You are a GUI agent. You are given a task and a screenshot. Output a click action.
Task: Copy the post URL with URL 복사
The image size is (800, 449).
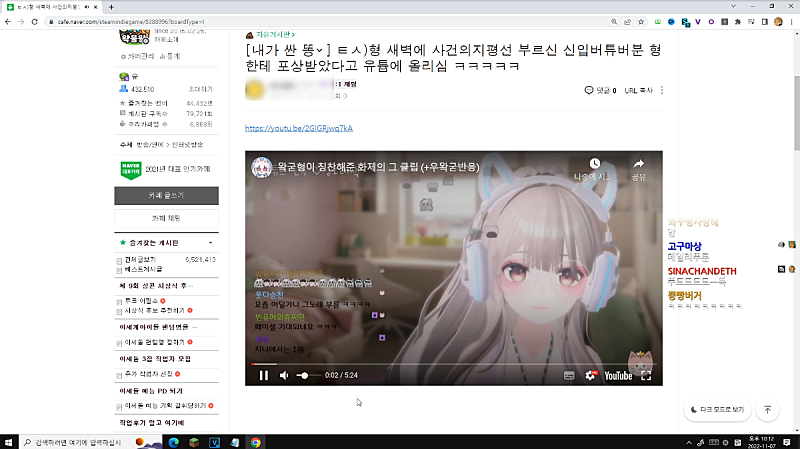point(639,90)
